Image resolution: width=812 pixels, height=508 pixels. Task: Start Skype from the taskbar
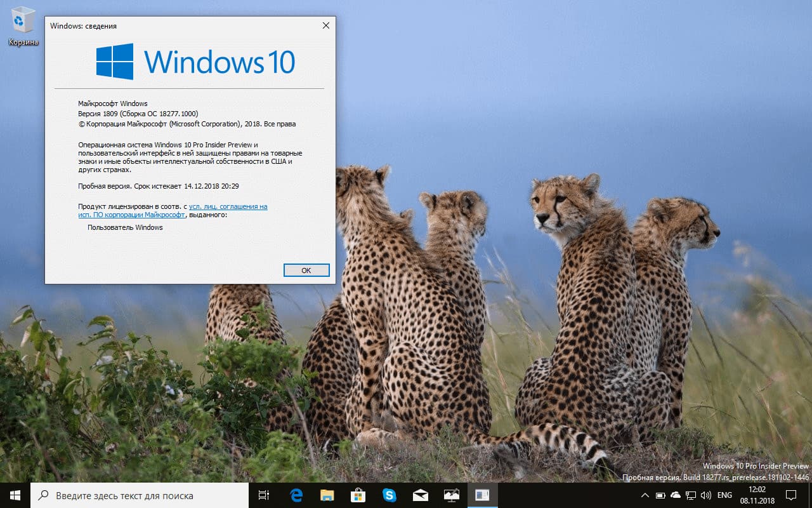(389, 495)
